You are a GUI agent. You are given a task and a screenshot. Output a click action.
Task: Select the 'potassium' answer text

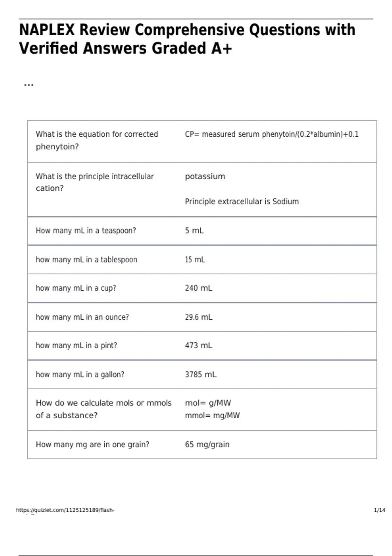(205, 176)
